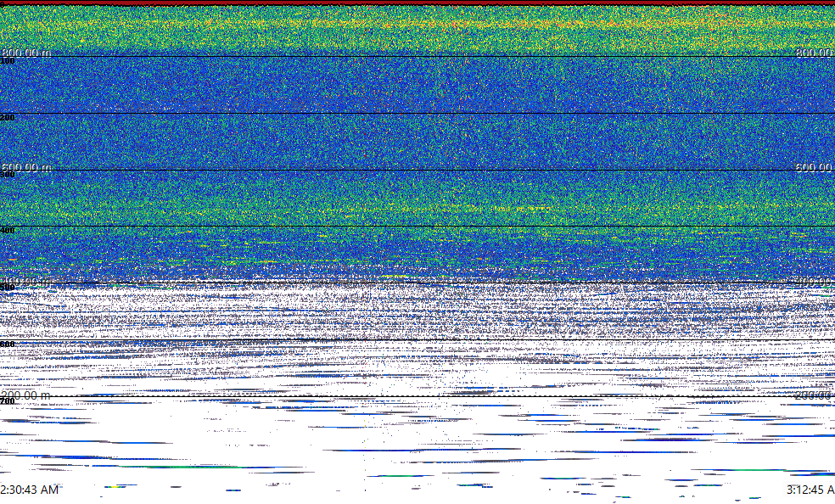This screenshot has height=504, width=835.
Task: Click the bold "700" depth marker
Action: point(8,401)
